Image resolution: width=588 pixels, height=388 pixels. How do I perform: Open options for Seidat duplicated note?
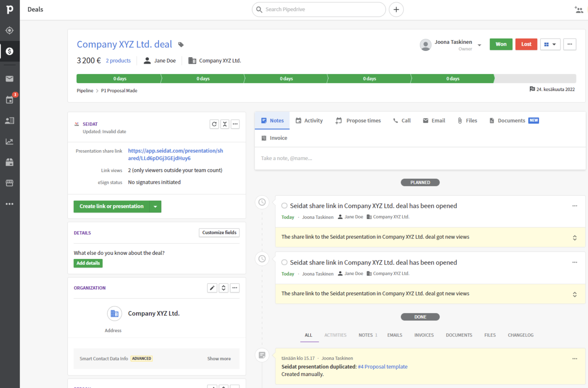coord(575,358)
